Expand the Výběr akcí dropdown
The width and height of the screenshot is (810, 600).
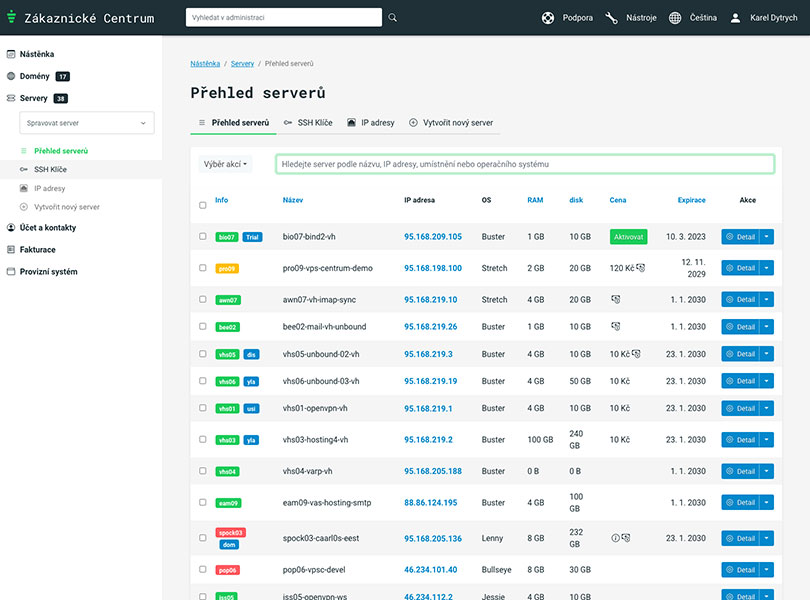226,164
